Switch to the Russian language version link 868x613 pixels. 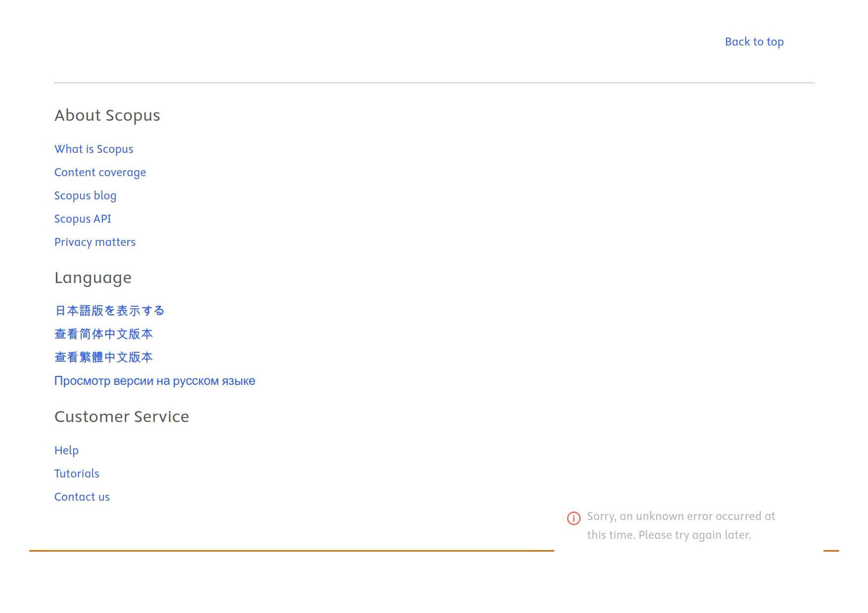point(155,381)
